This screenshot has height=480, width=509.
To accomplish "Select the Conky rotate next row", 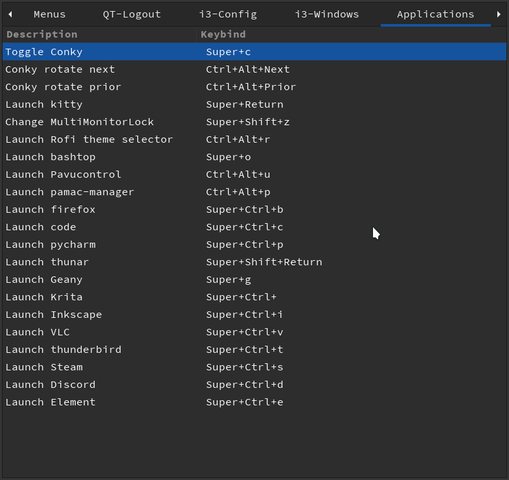I will click(x=254, y=69).
